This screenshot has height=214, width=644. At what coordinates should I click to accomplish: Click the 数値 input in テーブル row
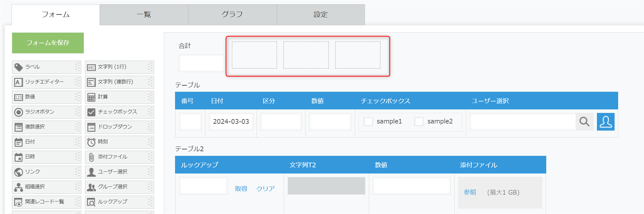(330, 122)
